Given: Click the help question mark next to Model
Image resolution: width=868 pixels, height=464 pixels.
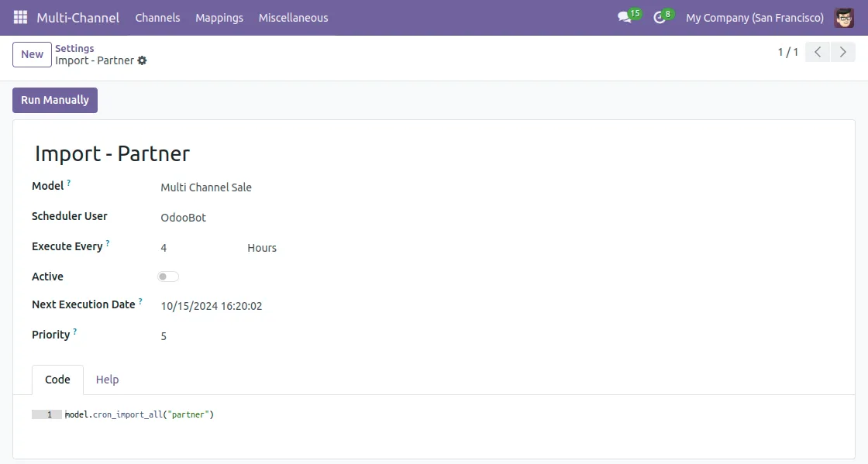Looking at the screenshot, I should 69,182.
